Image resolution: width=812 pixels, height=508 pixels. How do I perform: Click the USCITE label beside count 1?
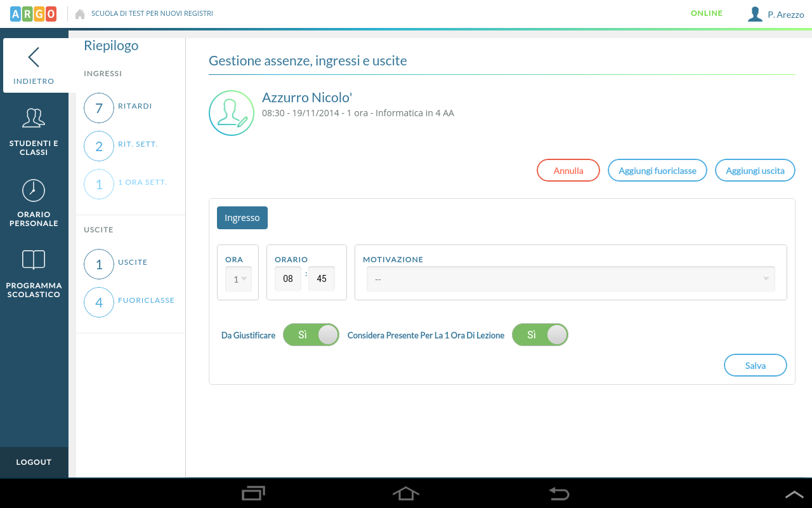coord(133,262)
